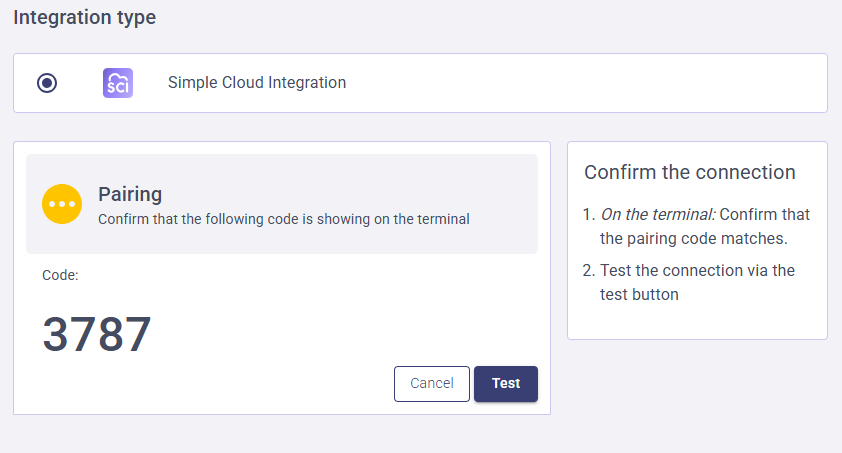
Task: Click empty space right of Simple Cloud Integration
Action: (x=600, y=83)
